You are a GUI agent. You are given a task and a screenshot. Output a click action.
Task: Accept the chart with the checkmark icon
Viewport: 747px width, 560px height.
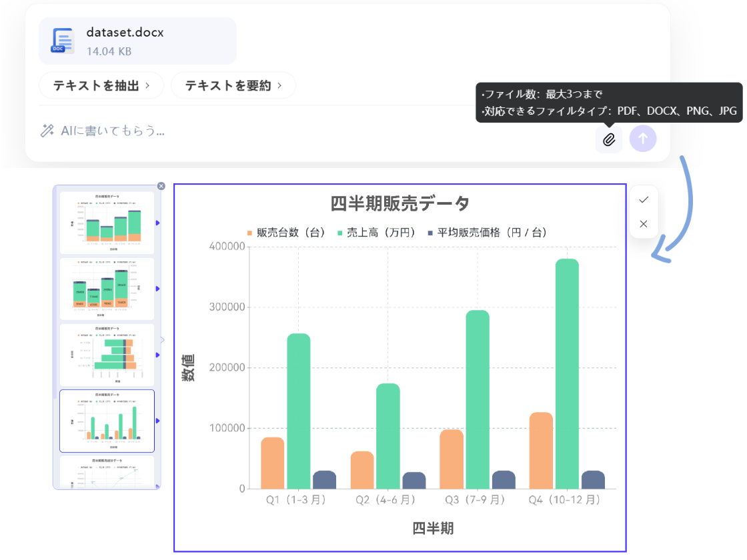[643, 199]
